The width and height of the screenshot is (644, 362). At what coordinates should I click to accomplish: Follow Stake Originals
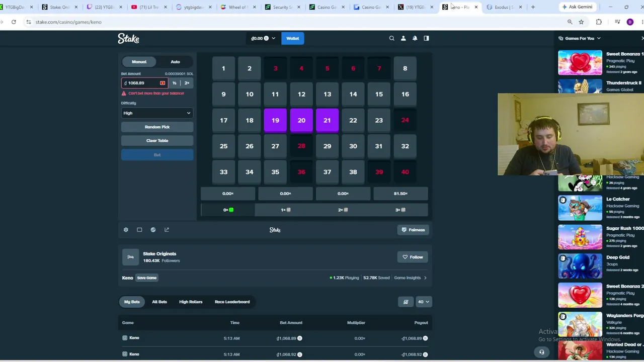coord(413,257)
